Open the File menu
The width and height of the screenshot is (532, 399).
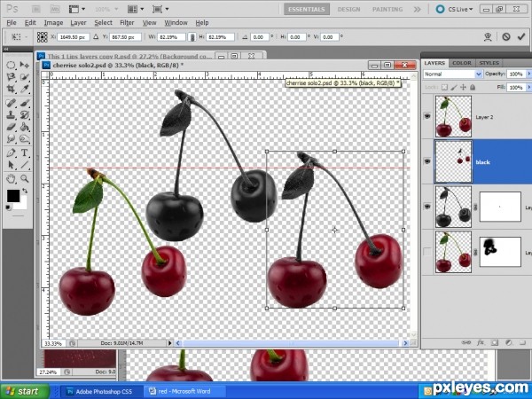(12, 23)
